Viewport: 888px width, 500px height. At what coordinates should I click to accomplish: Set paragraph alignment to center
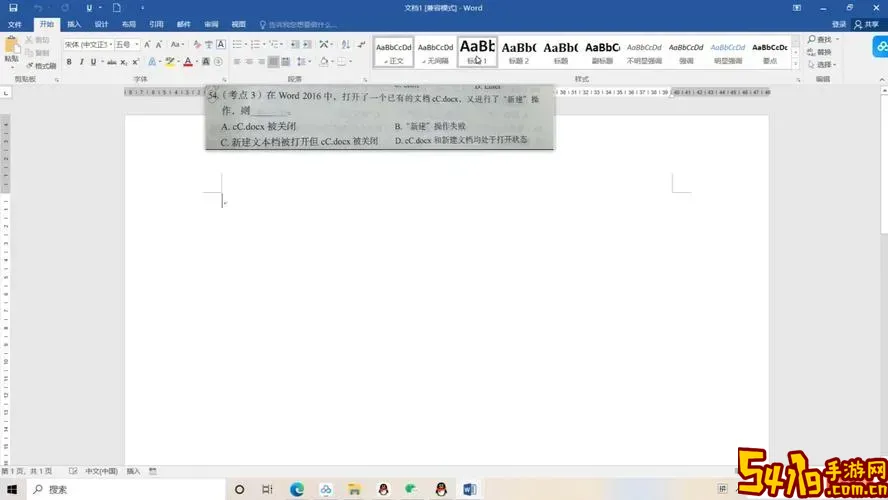(249, 62)
